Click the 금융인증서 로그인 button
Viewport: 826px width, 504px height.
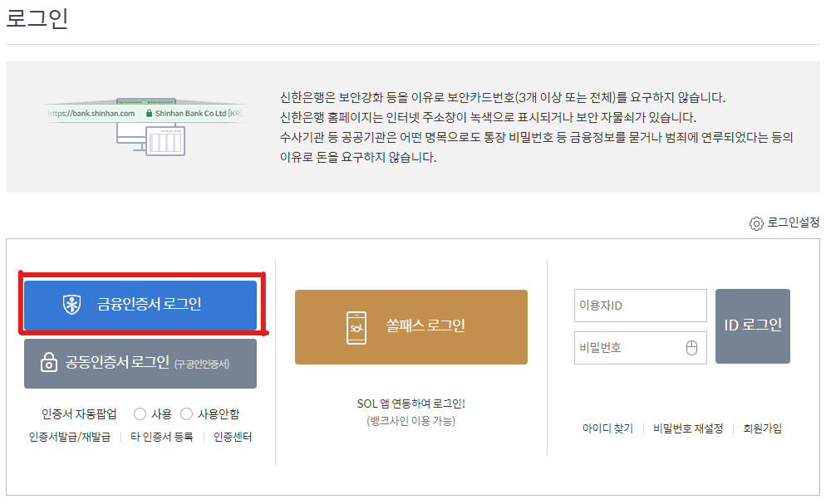[140, 305]
